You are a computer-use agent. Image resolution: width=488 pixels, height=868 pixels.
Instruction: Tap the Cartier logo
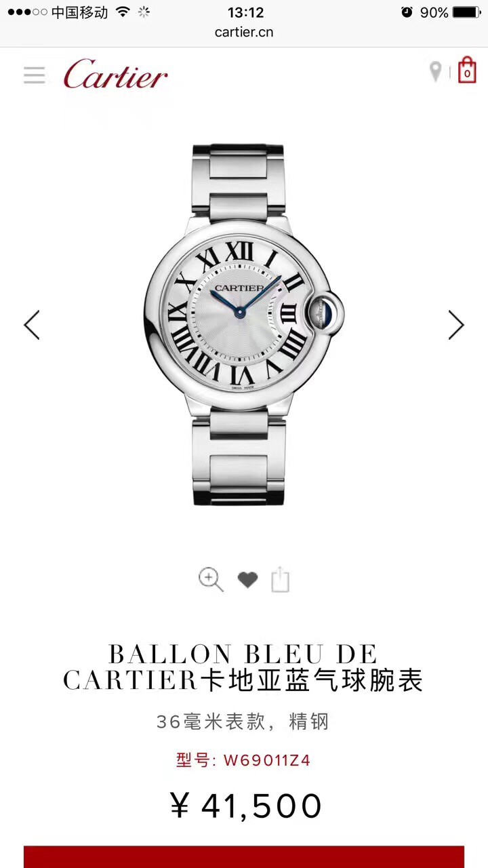[x=115, y=74]
